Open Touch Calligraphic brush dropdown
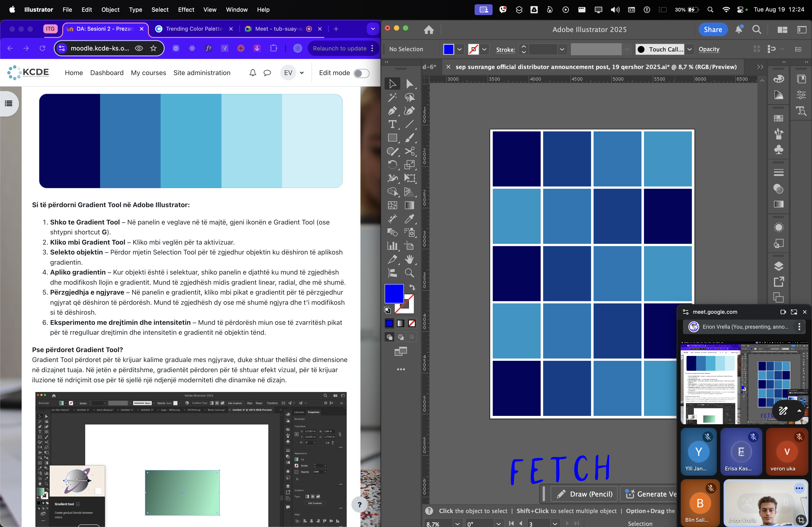 point(690,49)
